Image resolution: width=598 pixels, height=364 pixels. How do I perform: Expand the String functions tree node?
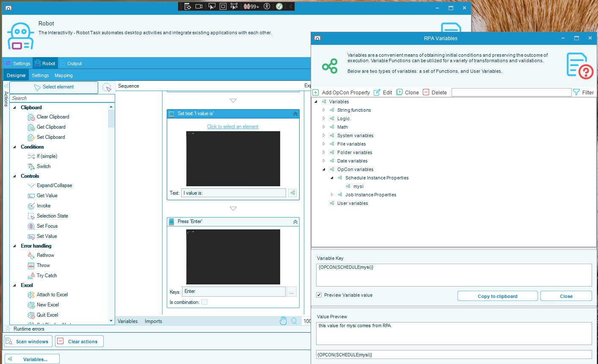323,110
